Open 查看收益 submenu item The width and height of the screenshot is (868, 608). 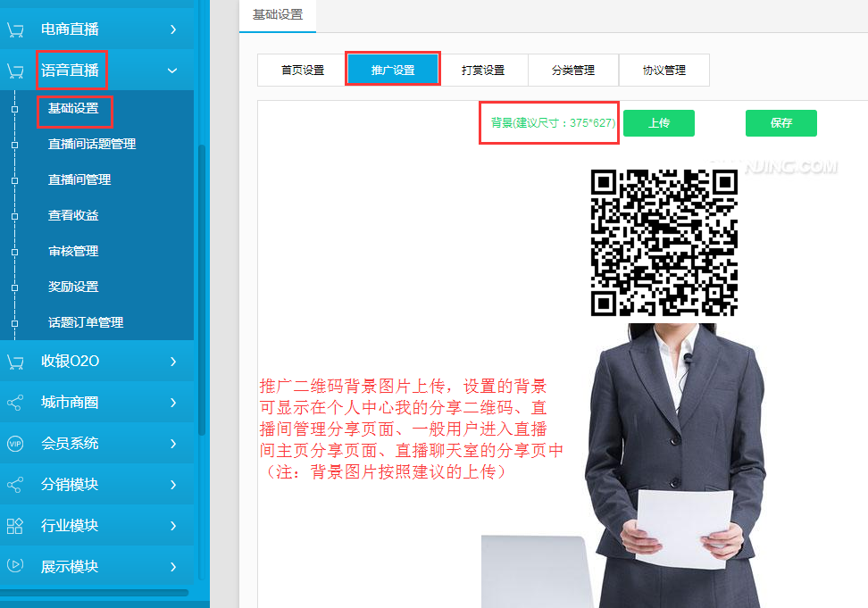73,216
